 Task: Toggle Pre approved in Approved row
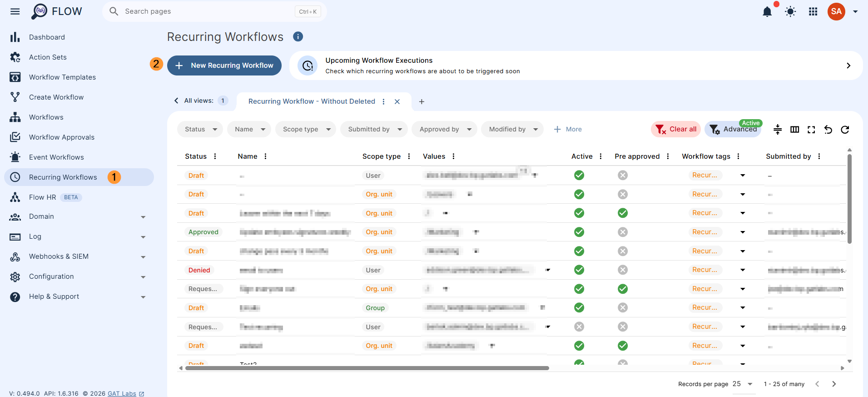[623, 232]
